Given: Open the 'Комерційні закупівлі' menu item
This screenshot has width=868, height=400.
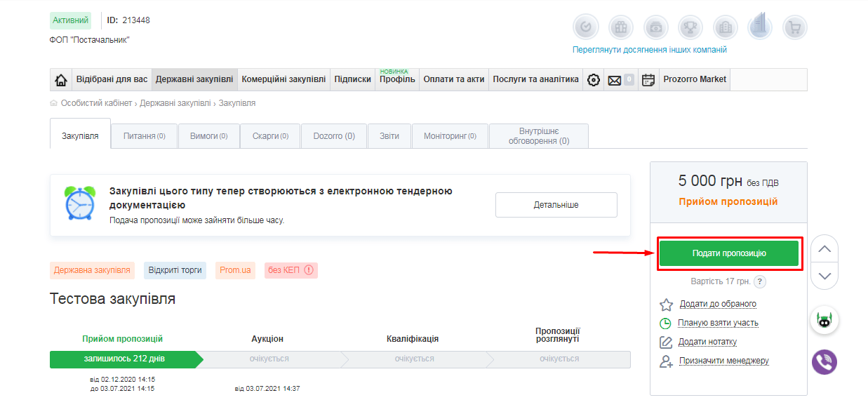Looking at the screenshot, I should click(283, 79).
